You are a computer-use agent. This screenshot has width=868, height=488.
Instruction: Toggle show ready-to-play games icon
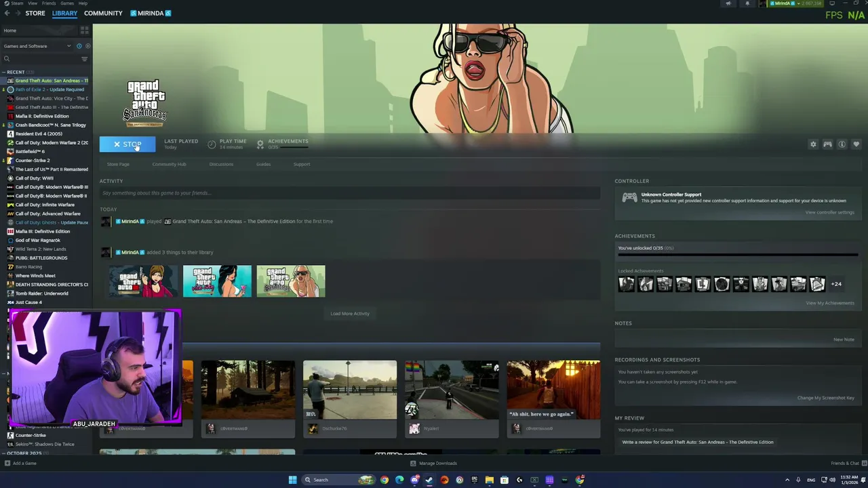(x=87, y=46)
